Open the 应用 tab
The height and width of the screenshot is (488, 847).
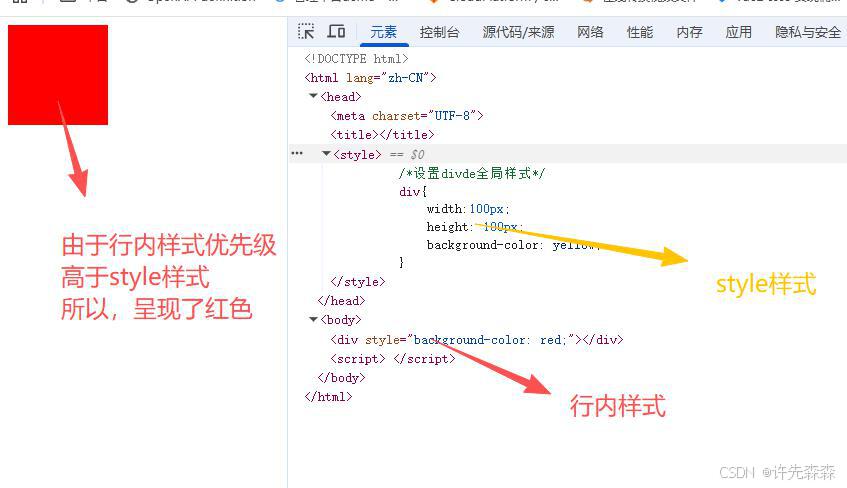[x=738, y=32]
